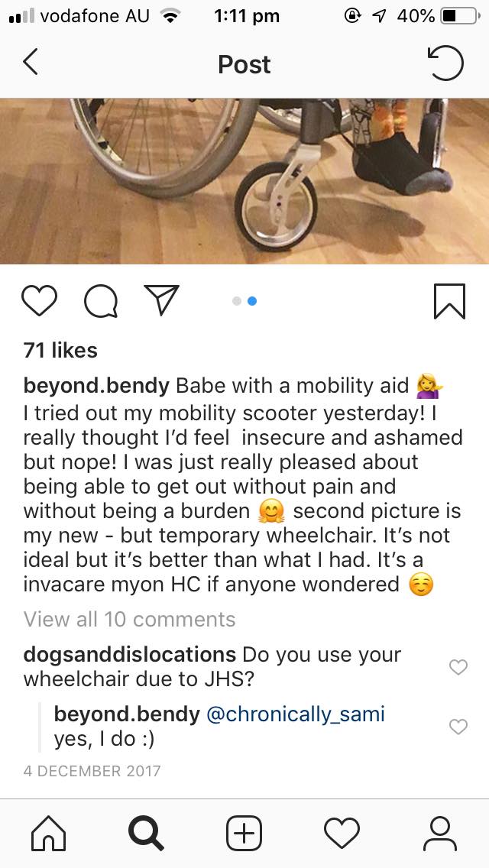Expand View all 10 comments
The height and width of the screenshot is (868, 489).
130,620
